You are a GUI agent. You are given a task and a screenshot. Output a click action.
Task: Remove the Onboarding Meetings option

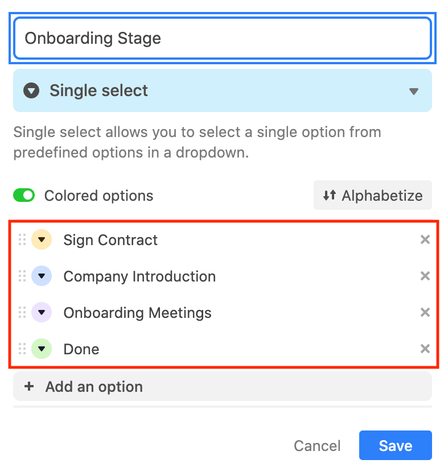click(x=425, y=313)
